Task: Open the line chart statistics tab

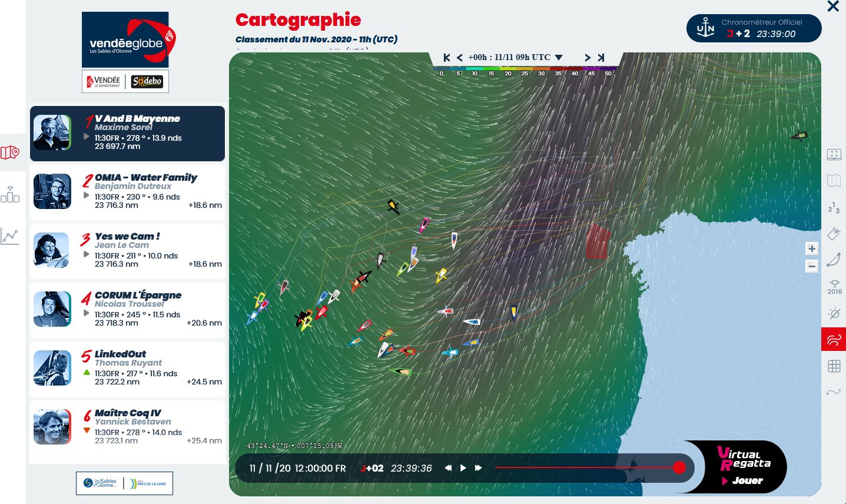Action: click(x=10, y=236)
